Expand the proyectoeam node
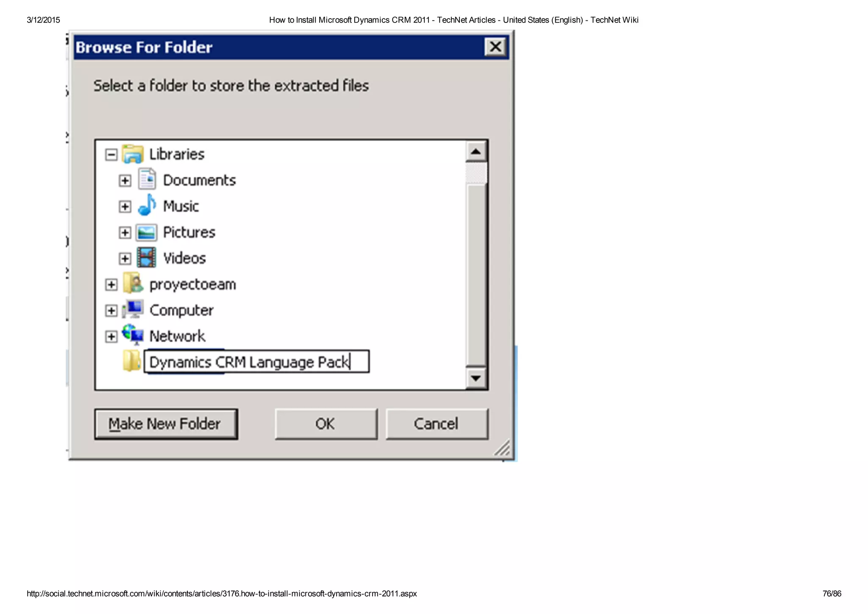868x614 pixels. pyautogui.click(x=111, y=285)
